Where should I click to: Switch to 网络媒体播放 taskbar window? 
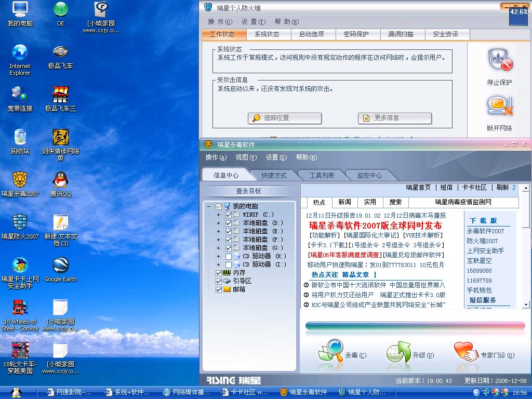tap(187, 393)
